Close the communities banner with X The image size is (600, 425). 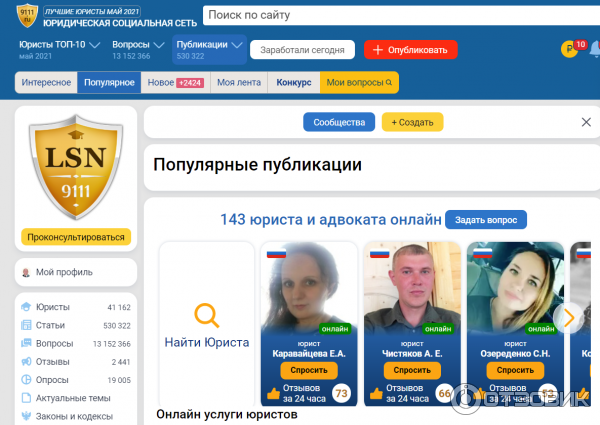click(586, 122)
